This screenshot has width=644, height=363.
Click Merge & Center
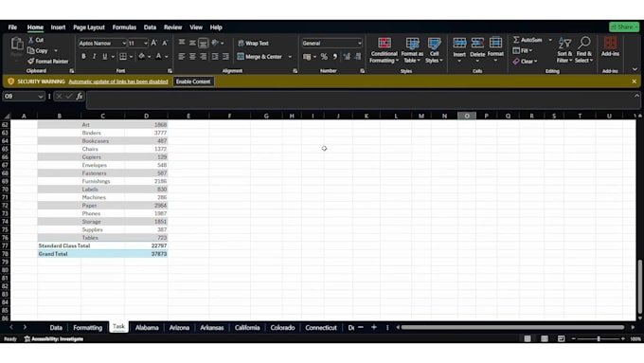[x=259, y=57]
